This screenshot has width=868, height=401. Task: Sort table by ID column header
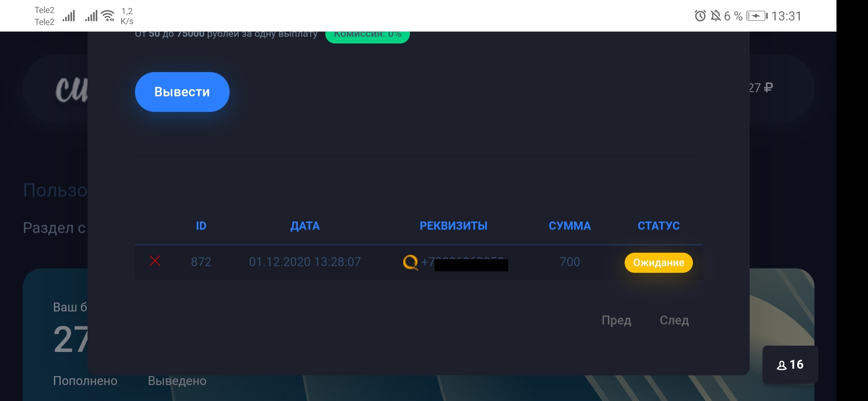coord(201,226)
